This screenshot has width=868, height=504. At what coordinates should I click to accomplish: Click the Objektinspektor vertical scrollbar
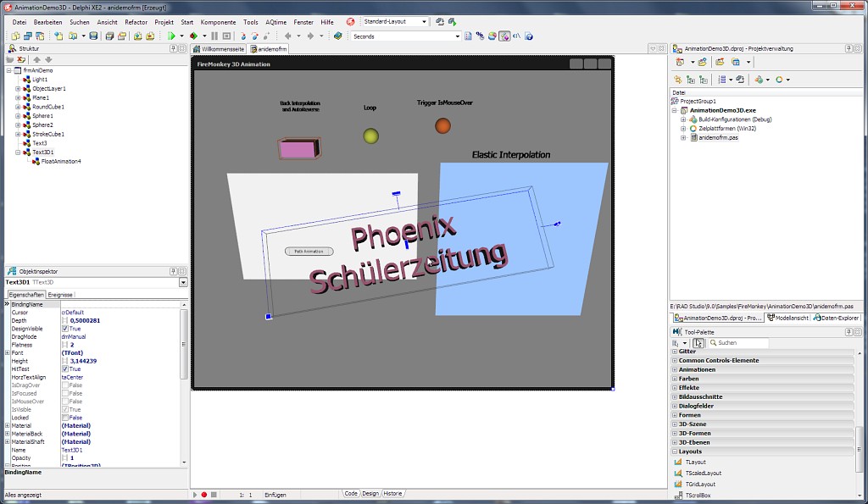[184, 382]
